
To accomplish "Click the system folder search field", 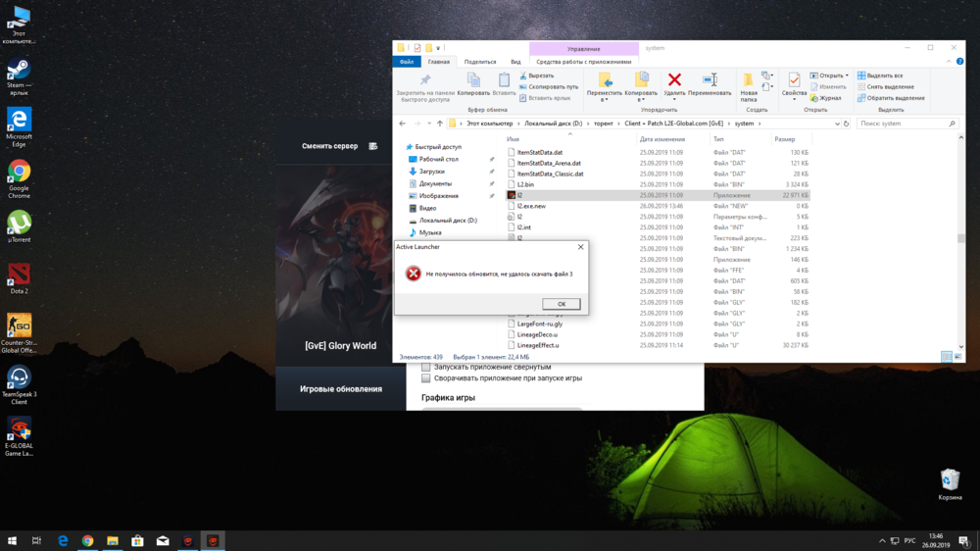I will pos(902,124).
